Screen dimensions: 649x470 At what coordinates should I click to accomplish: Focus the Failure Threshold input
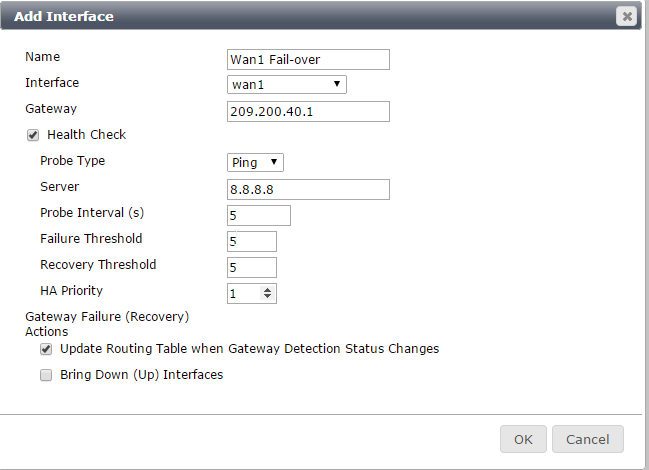point(252,241)
